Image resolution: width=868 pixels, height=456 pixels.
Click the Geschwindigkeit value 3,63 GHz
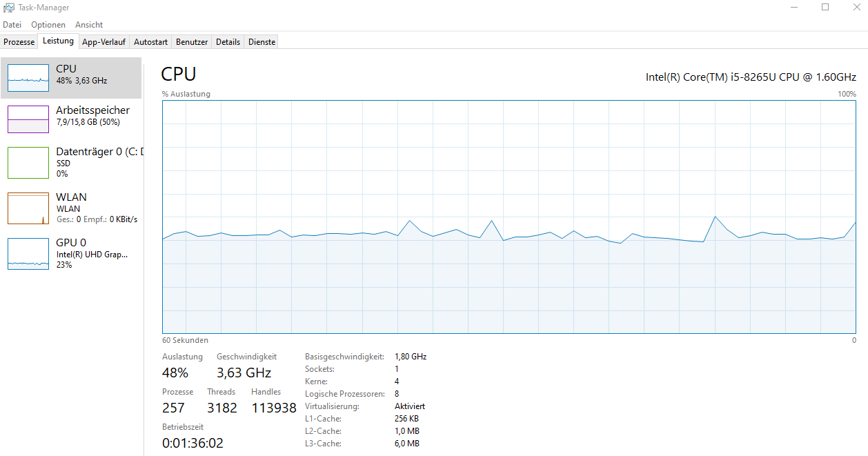244,373
